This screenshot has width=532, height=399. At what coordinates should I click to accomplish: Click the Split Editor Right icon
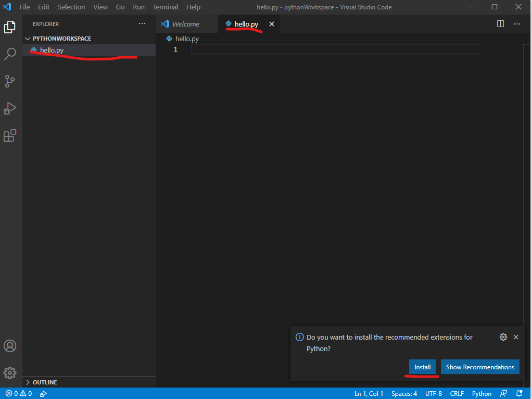500,24
